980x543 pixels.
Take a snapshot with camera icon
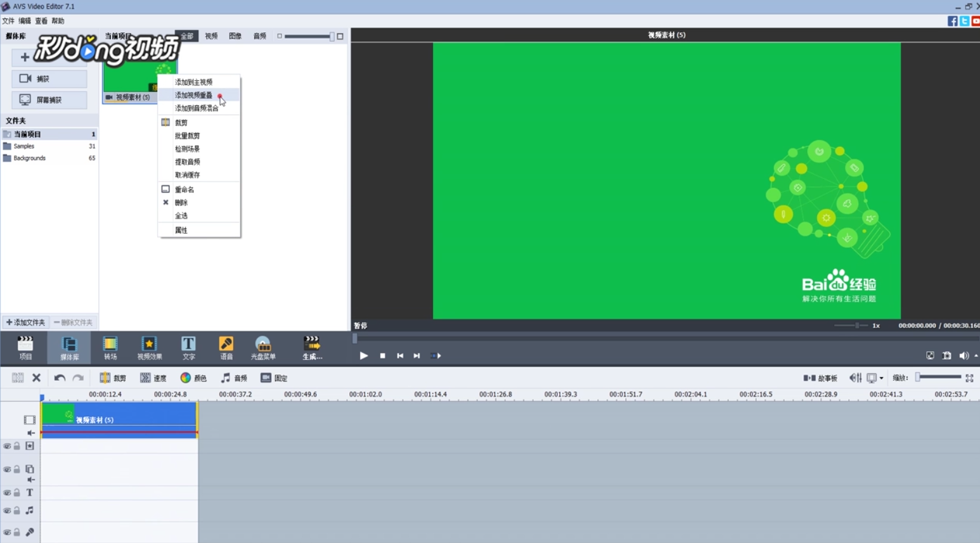(x=947, y=355)
